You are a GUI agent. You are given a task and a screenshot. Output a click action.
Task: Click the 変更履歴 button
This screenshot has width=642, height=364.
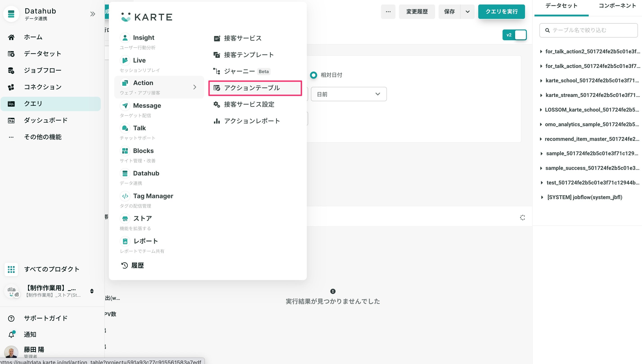pyautogui.click(x=417, y=12)
